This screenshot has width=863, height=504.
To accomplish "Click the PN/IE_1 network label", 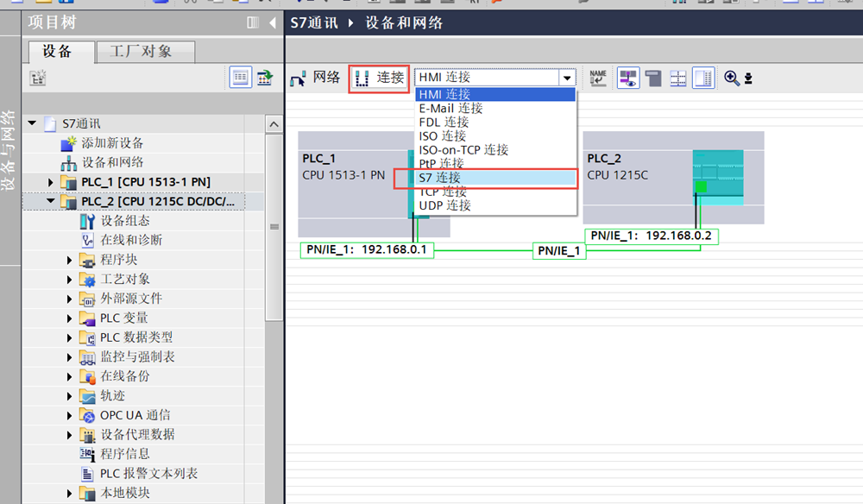I will [558, 251].
